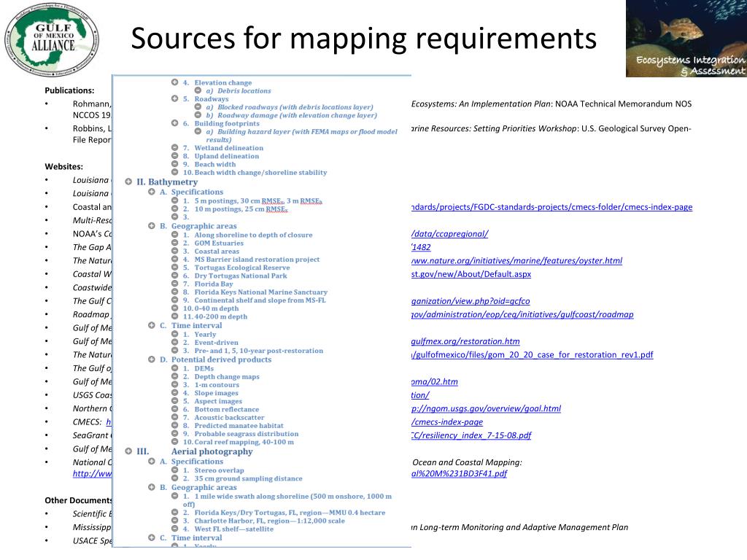Click the minus bullet next to Acoustic backscatter

[175, 418]
